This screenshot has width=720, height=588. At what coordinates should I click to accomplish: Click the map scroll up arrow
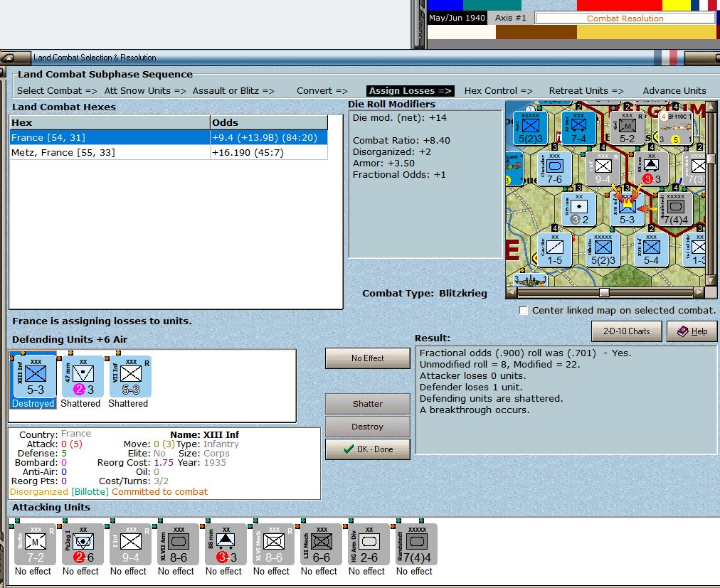pyautogui.click(x=711, y=107)
